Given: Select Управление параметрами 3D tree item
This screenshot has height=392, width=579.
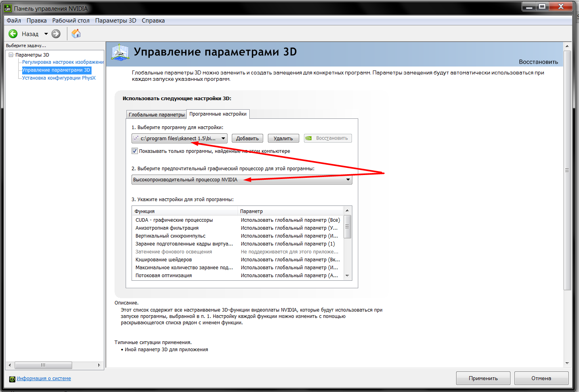Looking at the screenshot, I should (56, 70).
